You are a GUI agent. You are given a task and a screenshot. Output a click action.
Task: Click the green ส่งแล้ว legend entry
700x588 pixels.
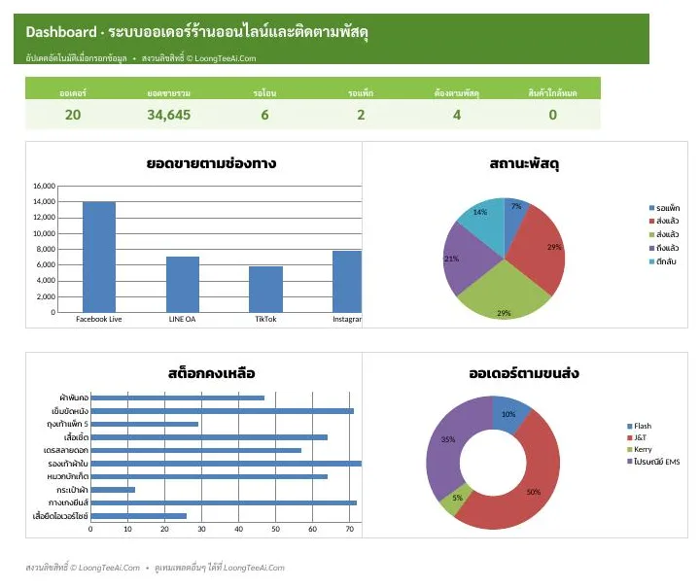pos(664,234)
